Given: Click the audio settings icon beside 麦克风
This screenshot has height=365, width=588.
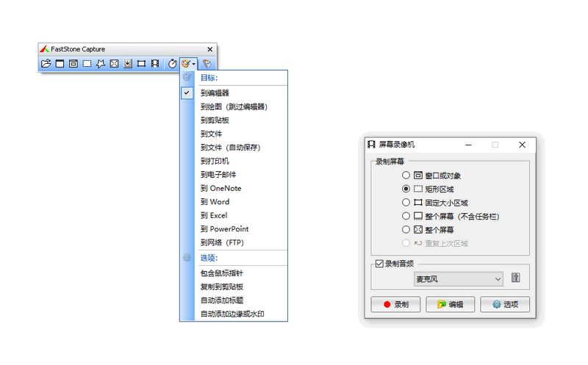Looking at the screenshot, I should point(515,278).
